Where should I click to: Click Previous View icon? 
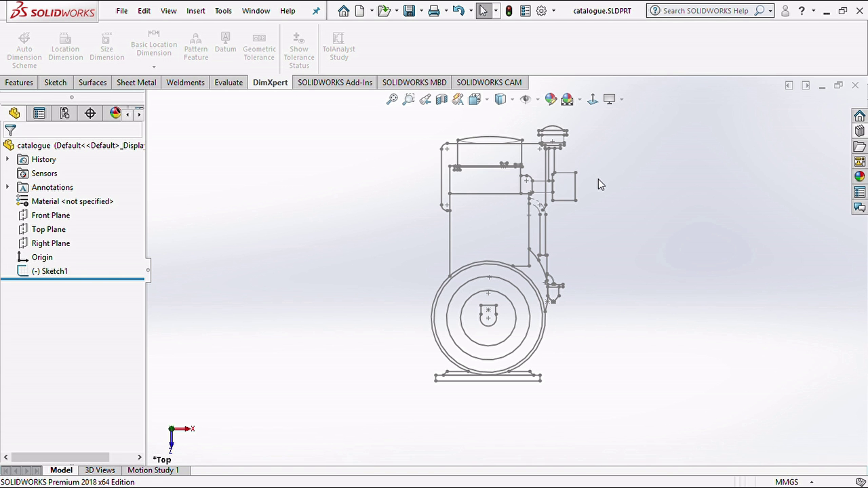(425, 100)
